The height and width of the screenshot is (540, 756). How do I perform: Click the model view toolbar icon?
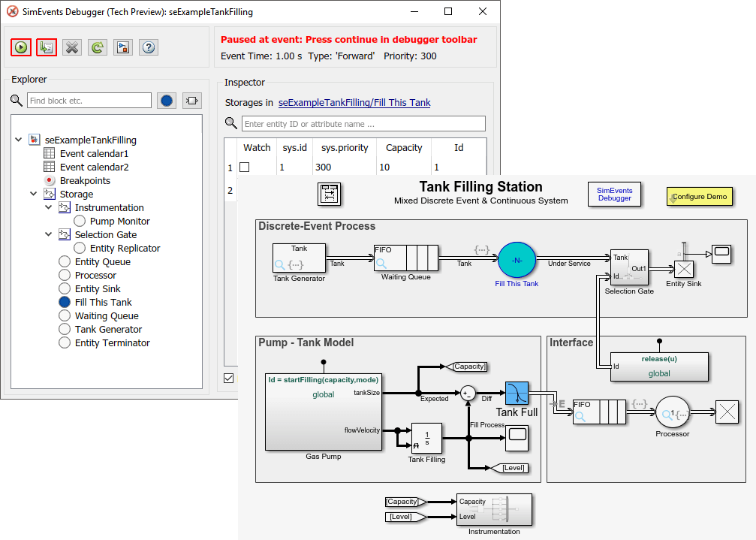[123, 47]
